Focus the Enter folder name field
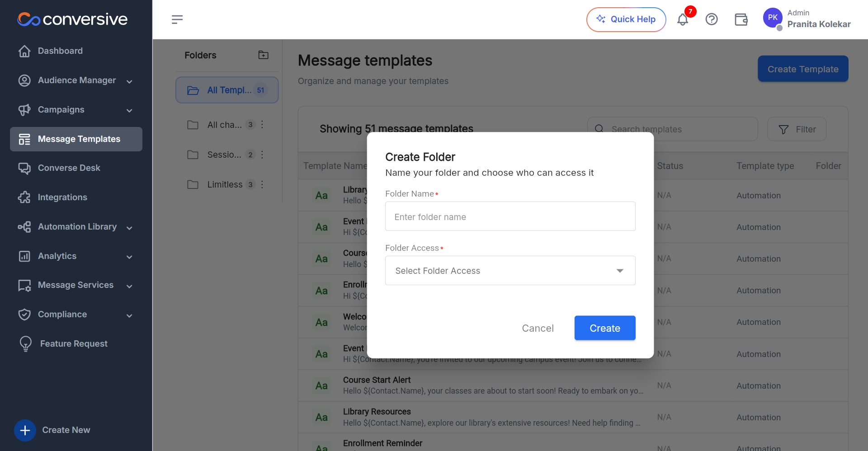 [510, 216]
